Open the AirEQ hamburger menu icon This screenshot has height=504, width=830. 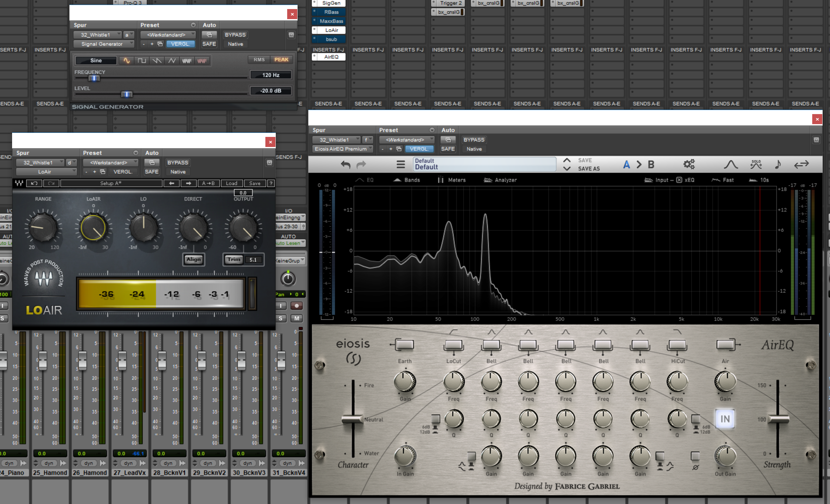click(x=401, y=164)
